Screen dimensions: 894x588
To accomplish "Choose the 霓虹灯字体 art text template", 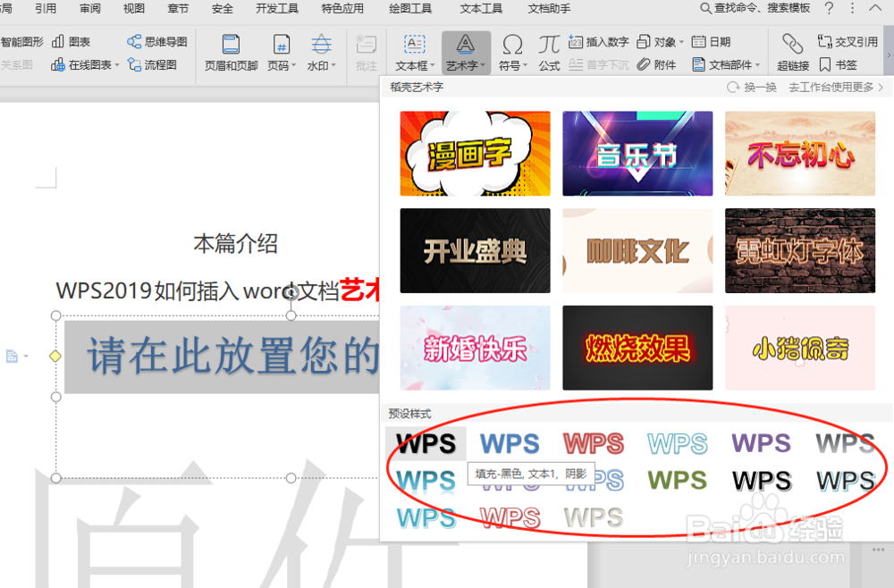I will [x=800, y=251].
